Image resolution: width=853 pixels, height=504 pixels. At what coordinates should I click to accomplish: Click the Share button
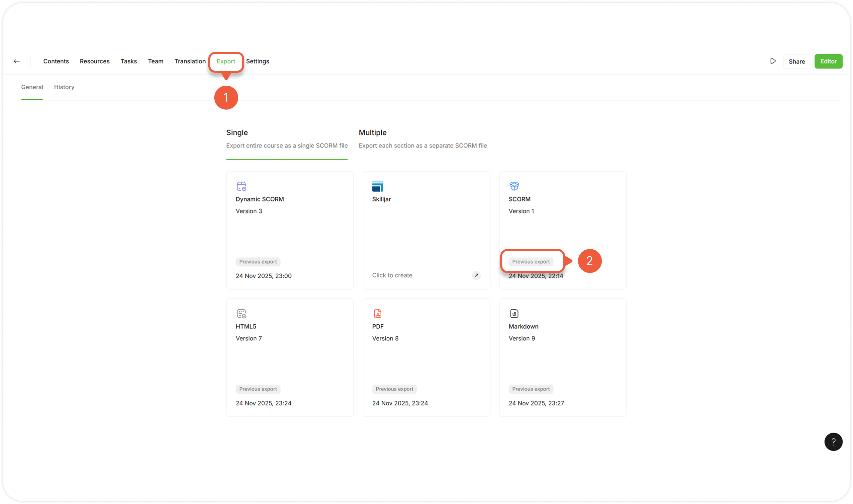pyautogui.click(x=796, y=61)
